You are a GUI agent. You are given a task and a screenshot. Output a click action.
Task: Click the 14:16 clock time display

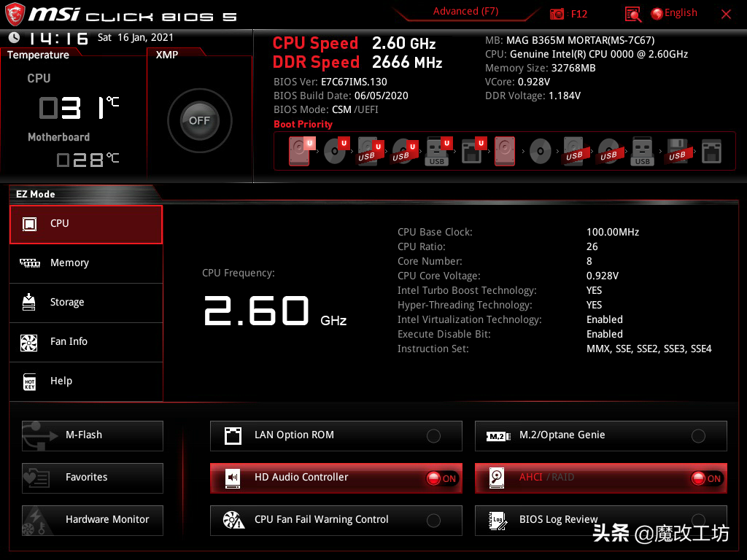tap(58, 38)
